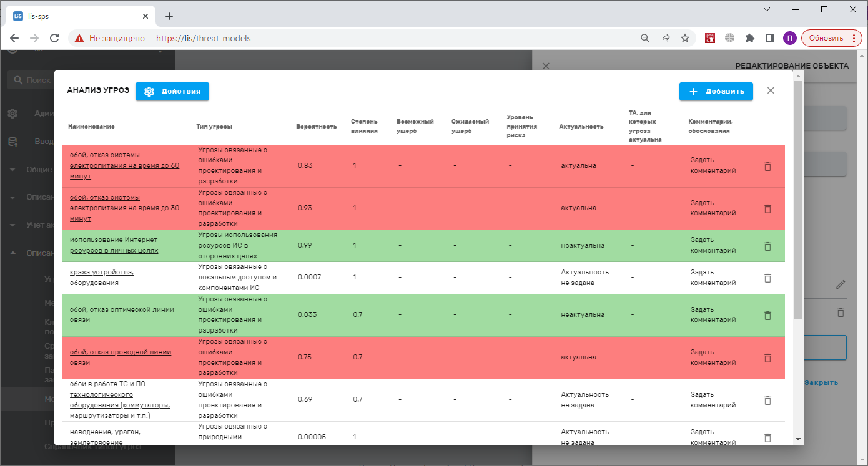
Task: Close the Редактирование объекта side panel
Action: (546, 66)
